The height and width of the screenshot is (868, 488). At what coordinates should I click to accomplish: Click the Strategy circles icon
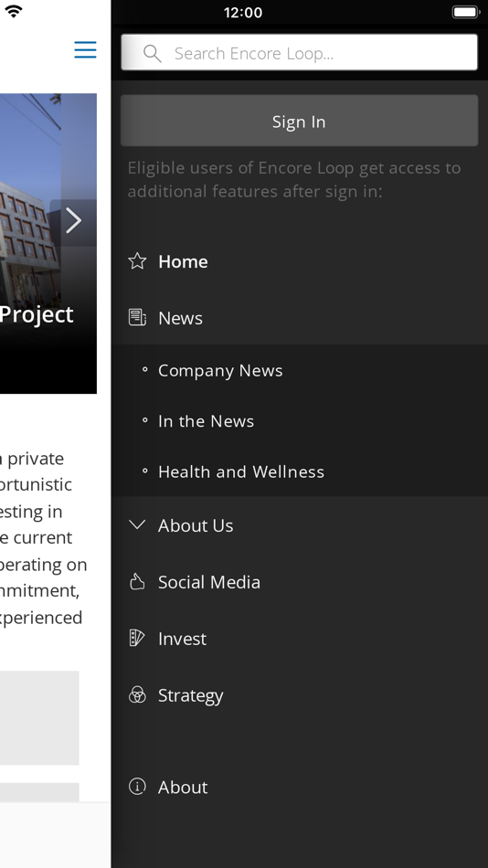pyautogui.click(x=137, y=694)
